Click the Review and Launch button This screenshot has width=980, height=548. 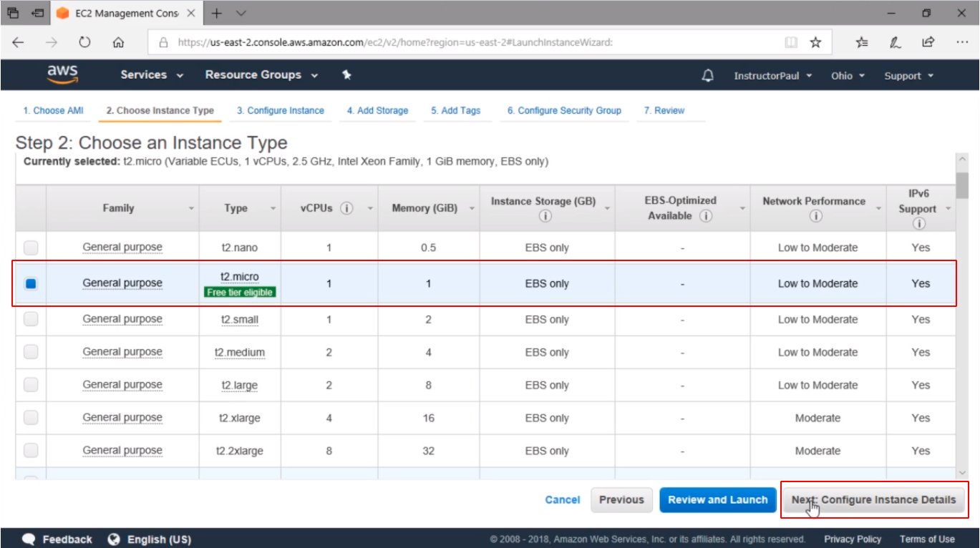point(718,500)
